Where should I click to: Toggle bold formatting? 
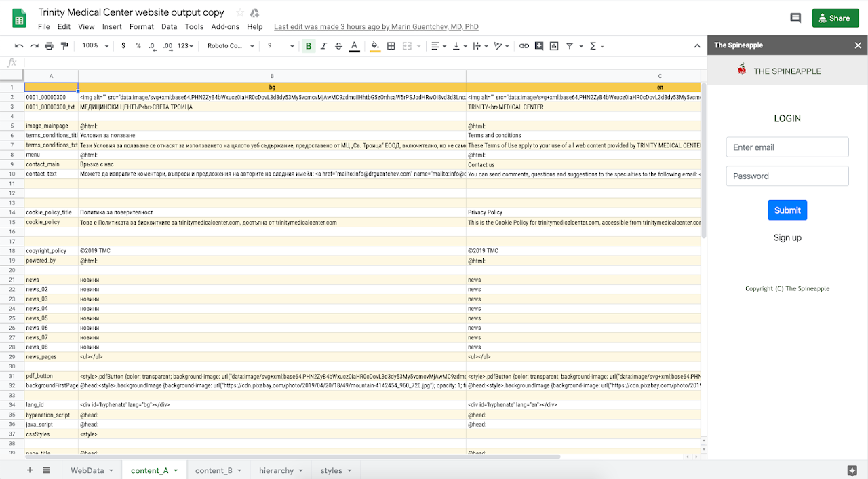click(x=309, y=46)
